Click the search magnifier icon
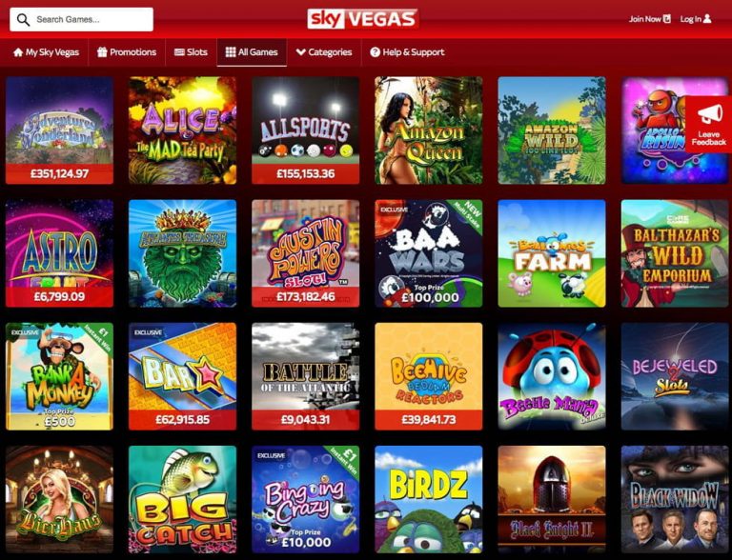The height and width of the screenshot is (560, 732). [23, 20]
